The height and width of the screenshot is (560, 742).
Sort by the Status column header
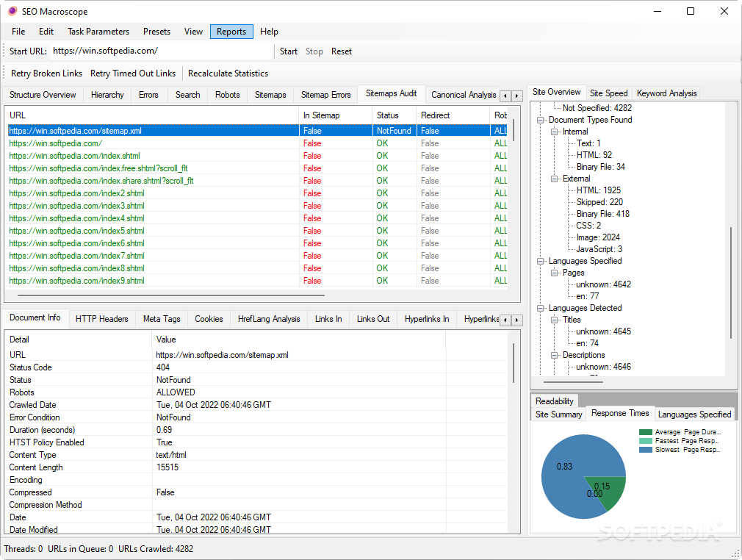(x=395, y=115)
